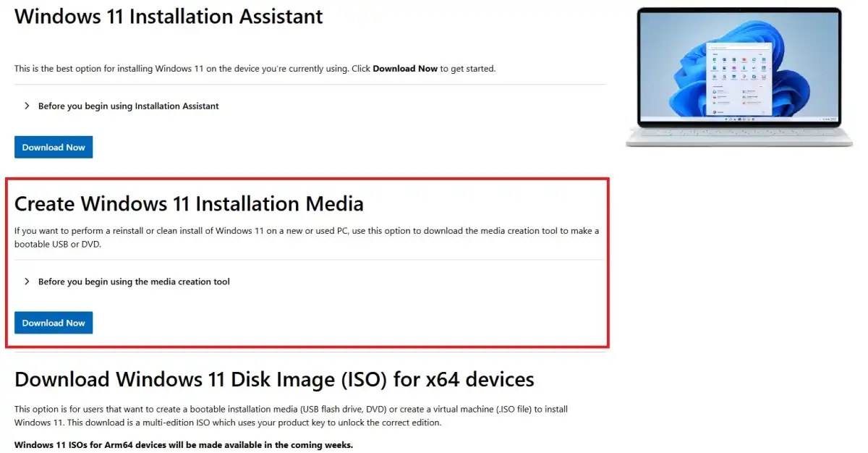868x453 pixels.
Task: Click the All apps chevron in the Start menu image
Action: (x=762, y=54)
